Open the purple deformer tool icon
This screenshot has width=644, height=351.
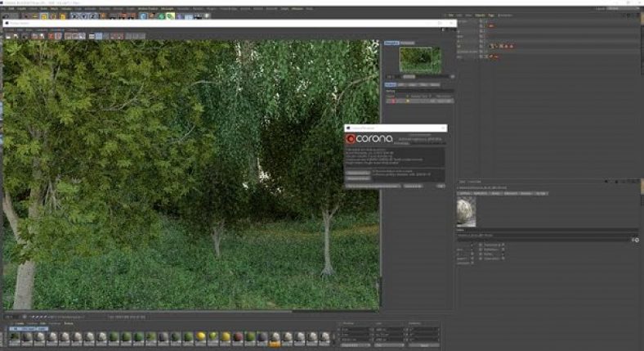tap(180, 16)
